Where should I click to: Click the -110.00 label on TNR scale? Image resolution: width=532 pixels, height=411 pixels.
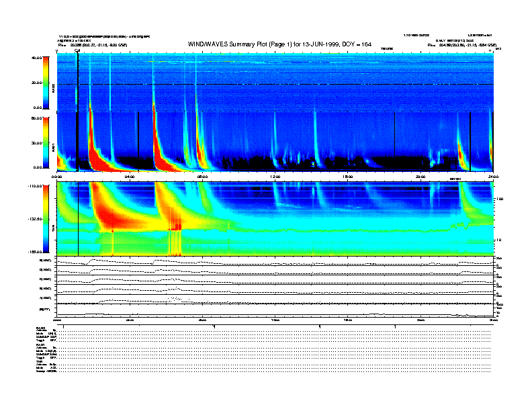point(35,186)
